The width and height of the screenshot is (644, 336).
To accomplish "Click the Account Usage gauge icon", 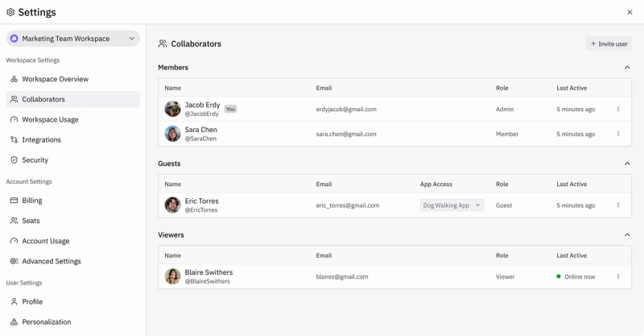I will click(x=14, y=241).
